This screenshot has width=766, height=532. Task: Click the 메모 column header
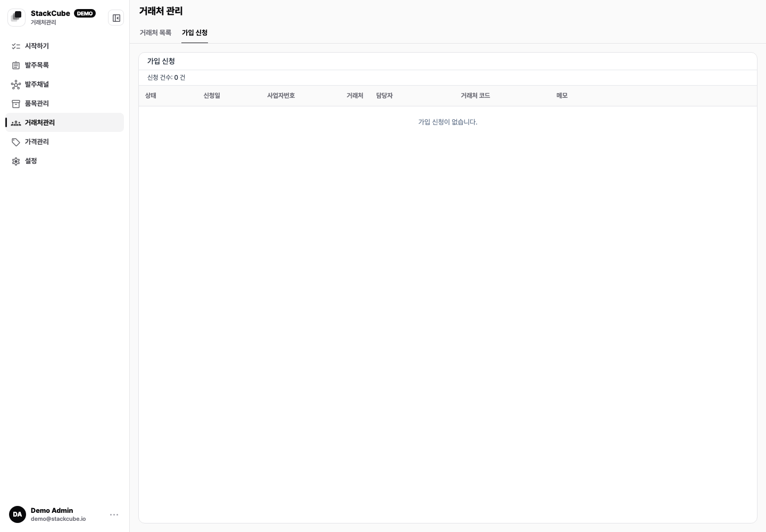click(x=562, y=96)
